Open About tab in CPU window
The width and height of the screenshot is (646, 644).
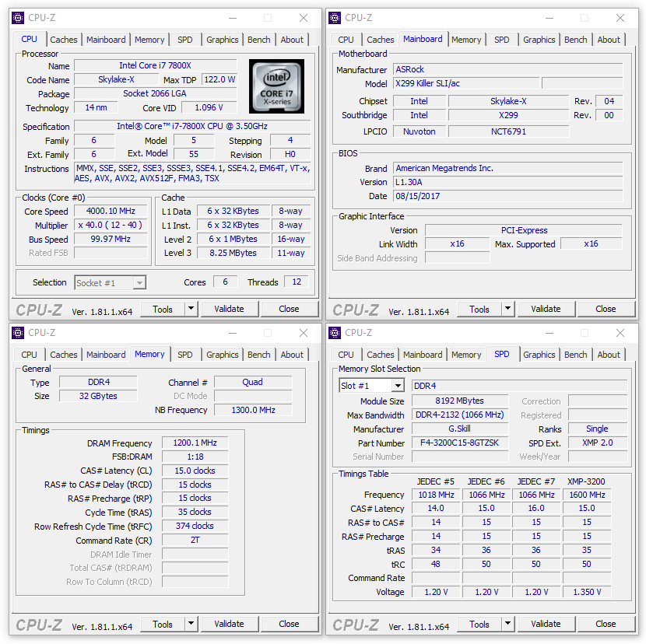coord(292,40)
